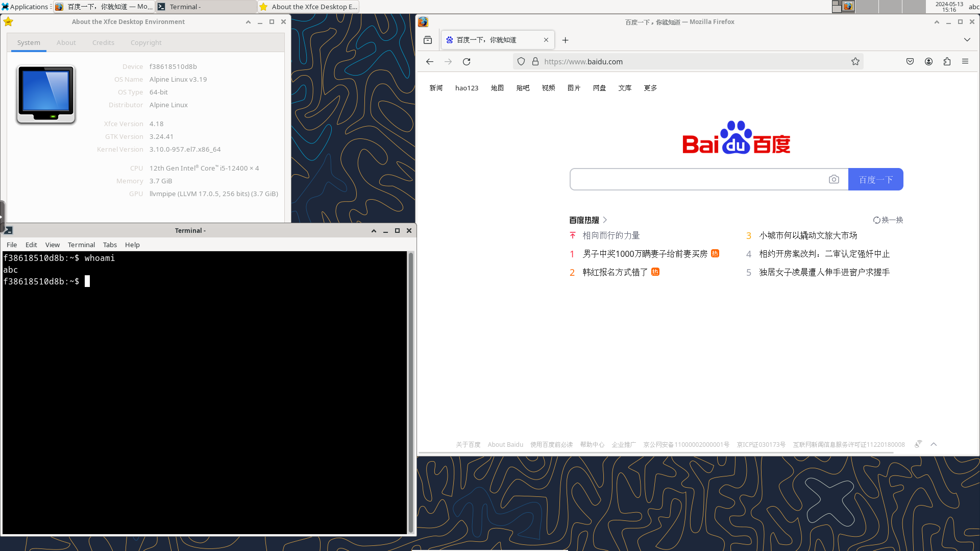Screen dimensions: 980x551
Task: Switch to Terminal via taskbar button
Action: (206, 7)
